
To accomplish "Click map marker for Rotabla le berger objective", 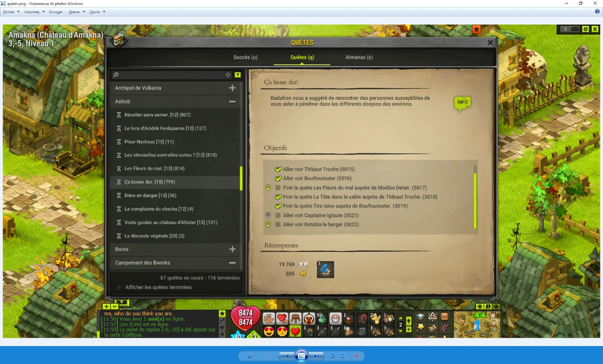I will (268, 225).
